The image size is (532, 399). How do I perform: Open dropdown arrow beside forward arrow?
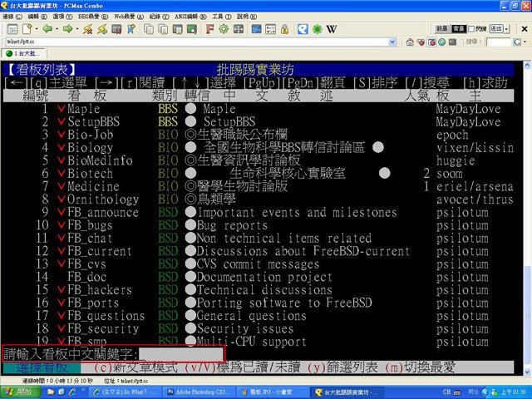pos(77,29)
